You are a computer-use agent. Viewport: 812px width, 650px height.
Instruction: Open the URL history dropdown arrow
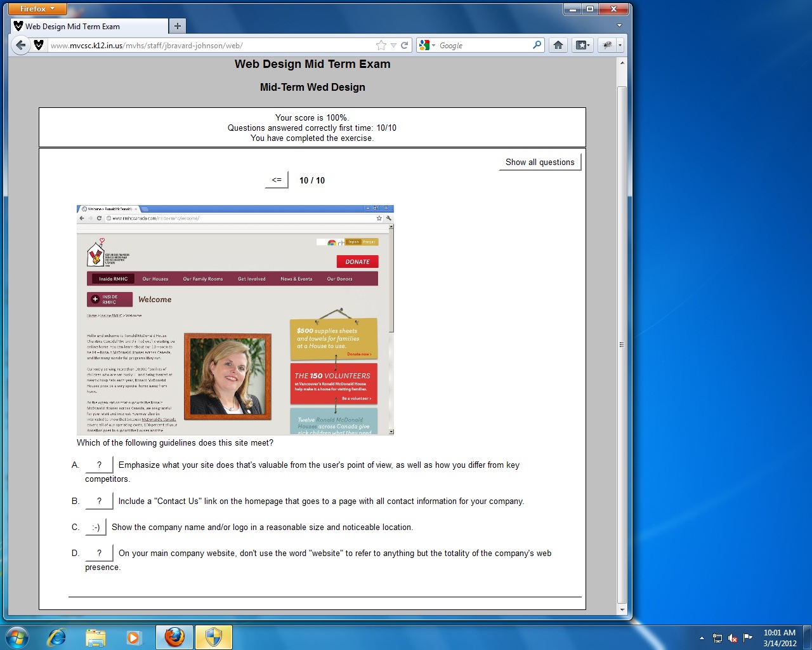click(x=393, y=46)
